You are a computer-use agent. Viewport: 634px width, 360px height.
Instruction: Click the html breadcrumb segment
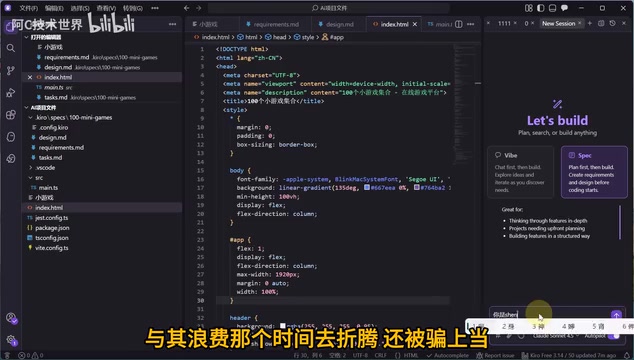[247, 37]
